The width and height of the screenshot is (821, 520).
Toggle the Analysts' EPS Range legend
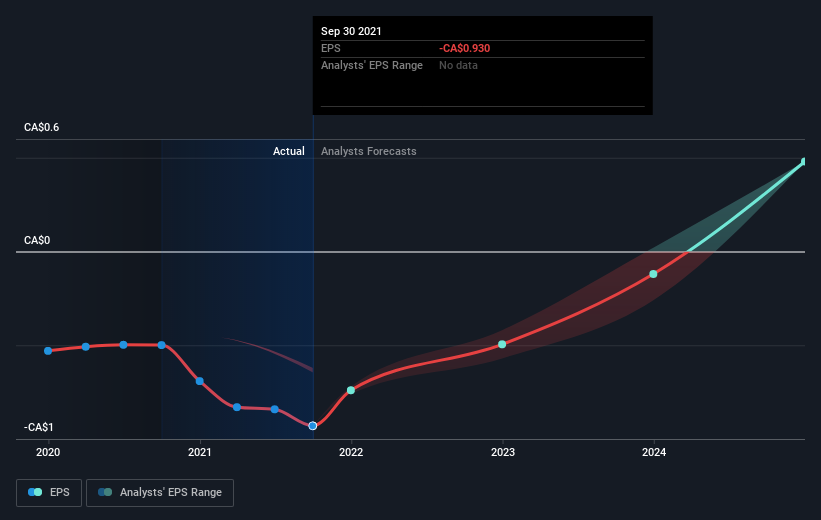(x=160, y=493)
